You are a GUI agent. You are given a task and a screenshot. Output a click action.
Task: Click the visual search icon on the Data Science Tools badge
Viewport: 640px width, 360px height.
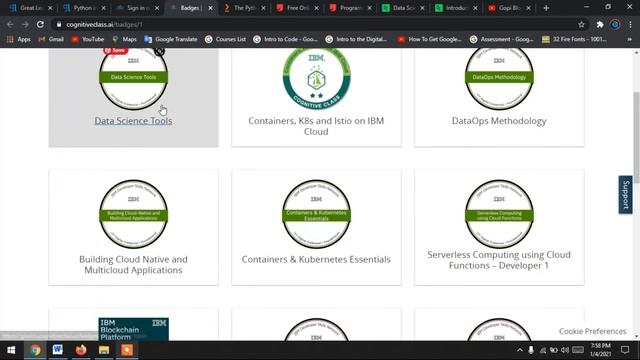pos(160,51)
